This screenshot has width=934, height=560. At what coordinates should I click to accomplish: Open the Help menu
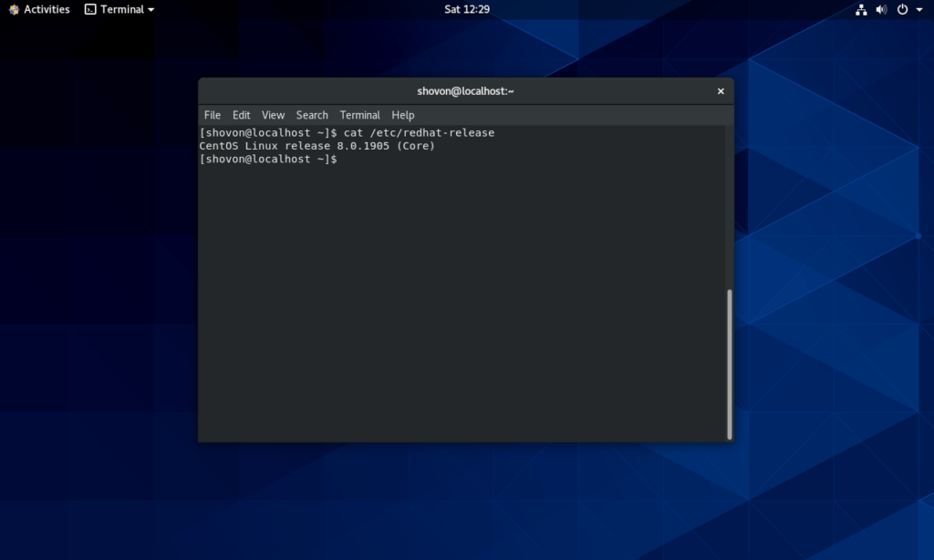403,115
